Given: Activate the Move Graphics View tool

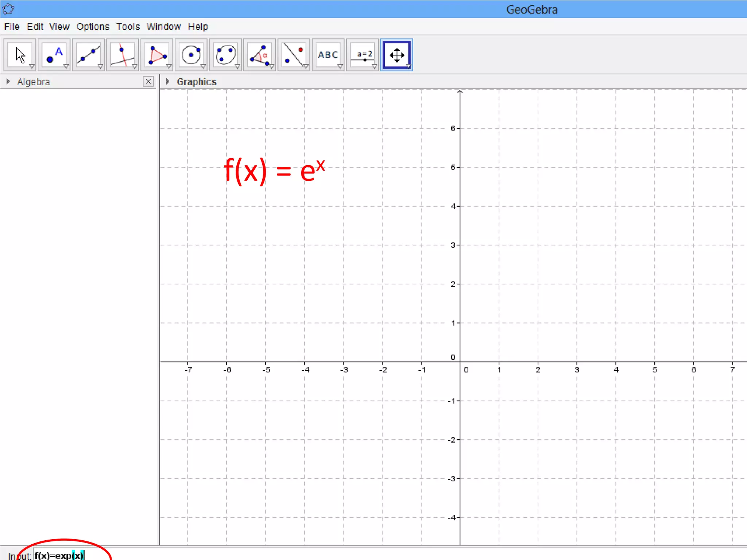Looking at the screenshot, I should 396,55.
